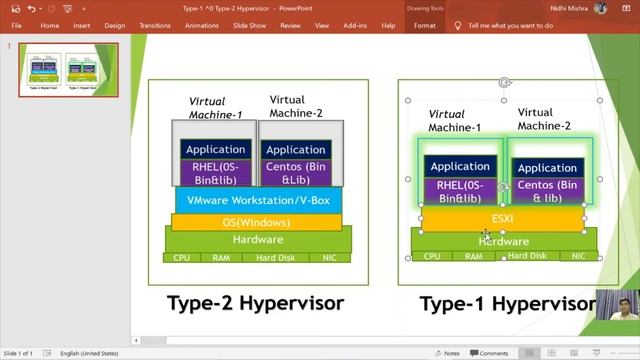Open the Slide Show ribbon tab
This screenshot has width=640, height=360.
coord(249,25)
